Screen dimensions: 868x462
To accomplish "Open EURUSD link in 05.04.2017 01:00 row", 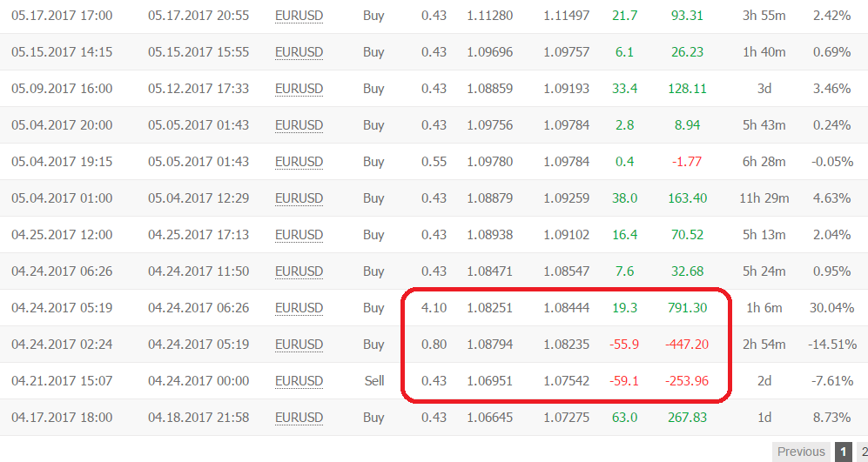I will [299, 198].
